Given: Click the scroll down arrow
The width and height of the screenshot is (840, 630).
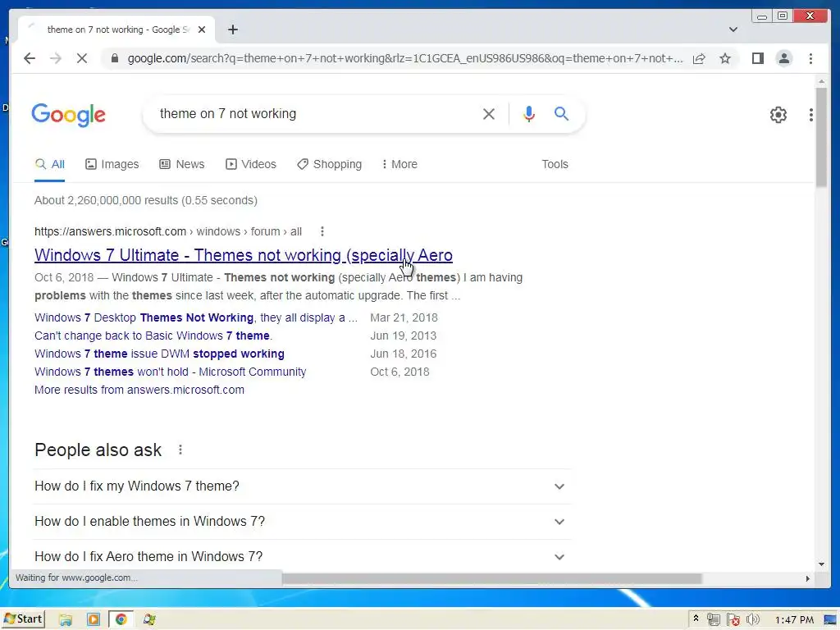Looking at the screenshot, I should pyautogui.click(x=821, y=564).
